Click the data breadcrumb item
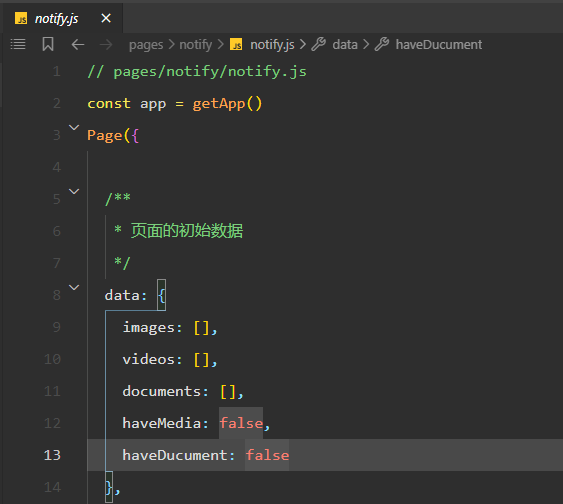 345,45
